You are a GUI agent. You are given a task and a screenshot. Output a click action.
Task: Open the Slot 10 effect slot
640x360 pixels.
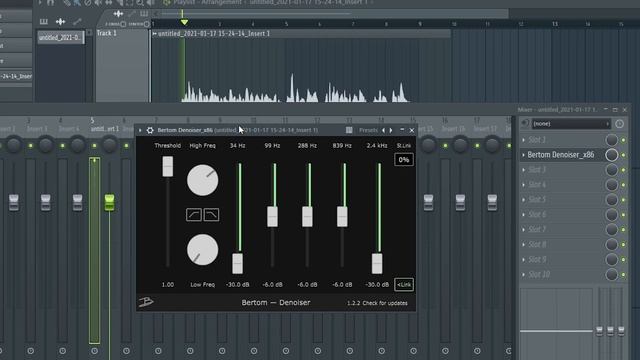561,274
